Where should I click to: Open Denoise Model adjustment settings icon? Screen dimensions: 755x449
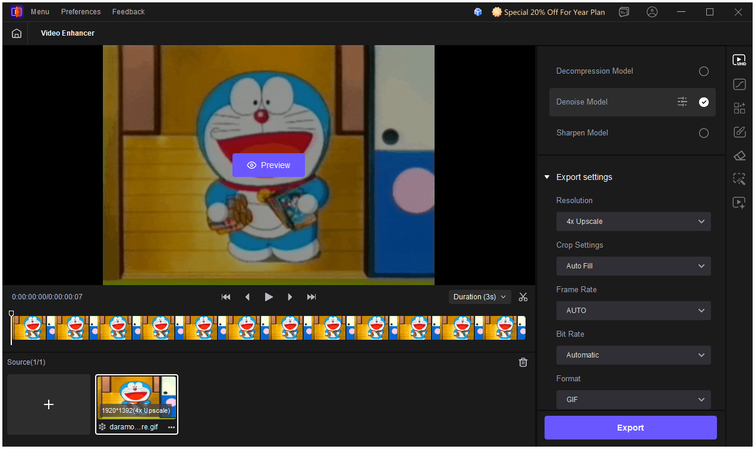682,102
